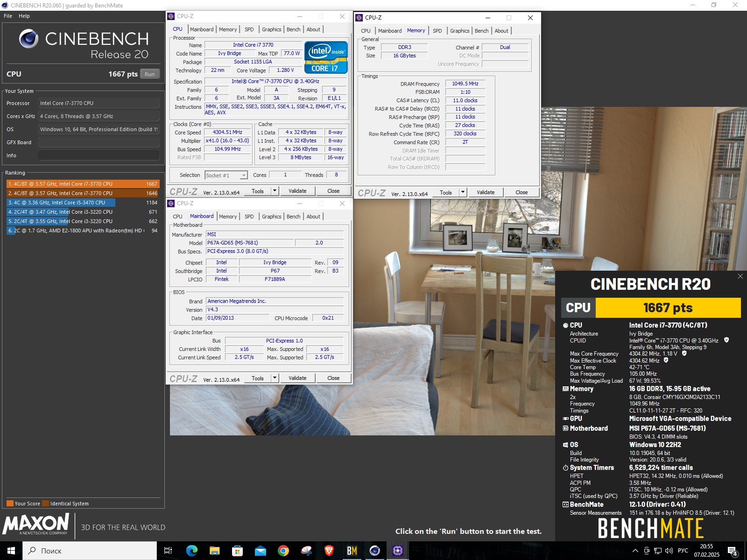Select the Core i5-3470 ranking entry
Viewport: 747px width, 560px height.
[83, 203]
